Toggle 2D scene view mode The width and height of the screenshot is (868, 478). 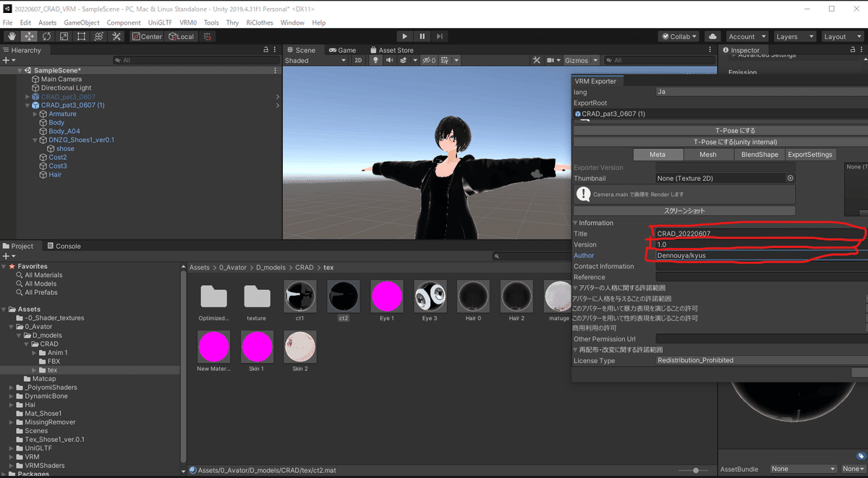(358, 61)
